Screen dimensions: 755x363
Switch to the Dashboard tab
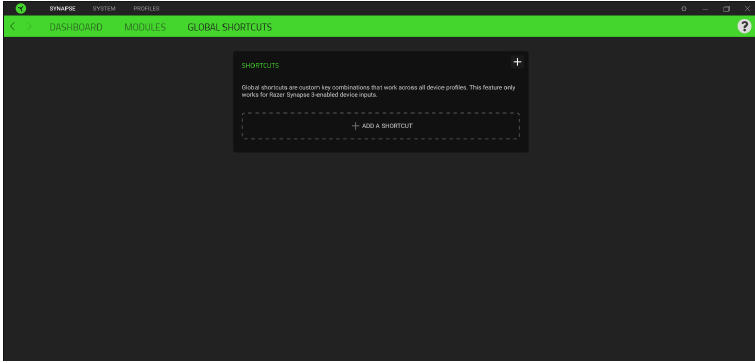(76, 27)
